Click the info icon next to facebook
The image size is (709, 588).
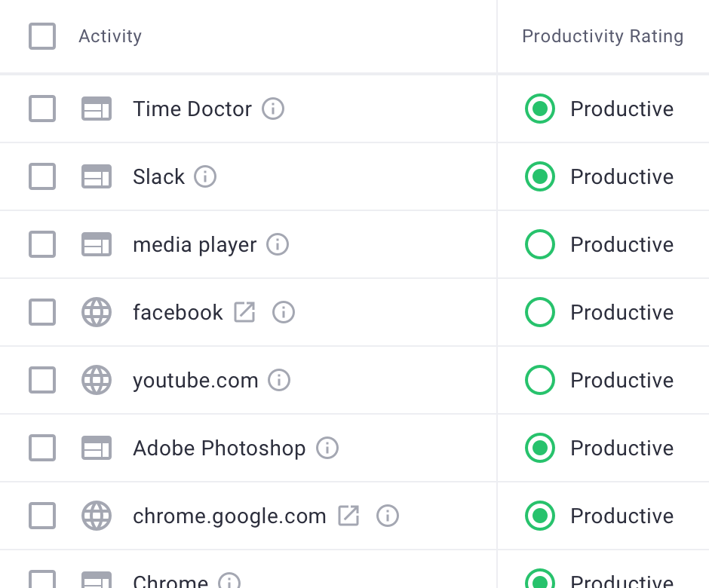(284, 312)
